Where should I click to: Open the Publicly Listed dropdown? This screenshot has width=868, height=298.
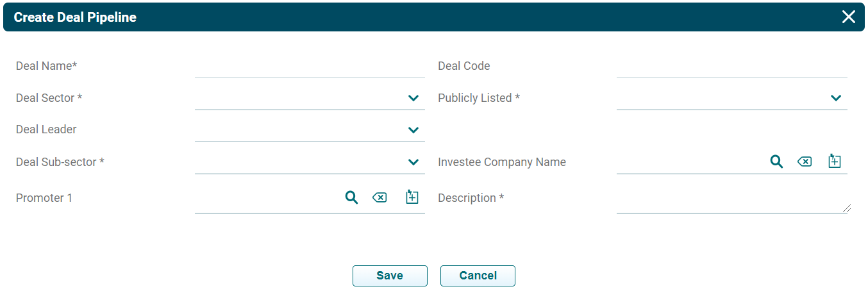pos(835,98)
